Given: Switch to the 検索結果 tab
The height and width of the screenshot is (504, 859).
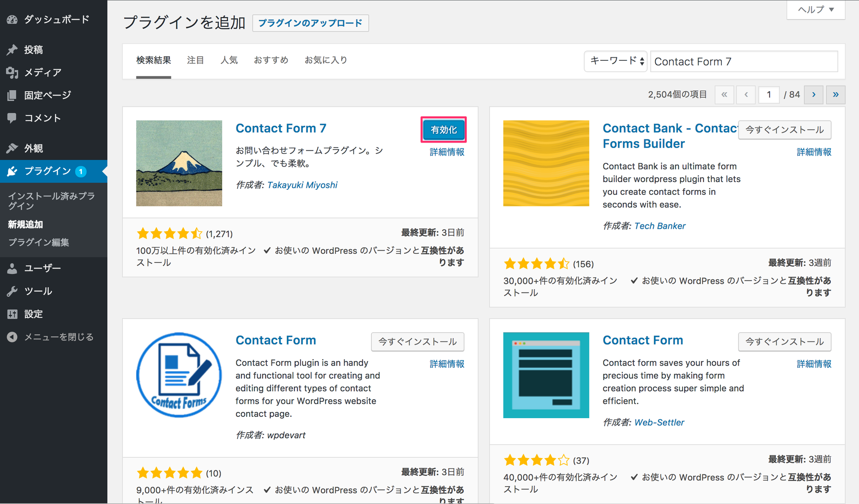Looking at the screenshot, I should click(x=154, y=60).
